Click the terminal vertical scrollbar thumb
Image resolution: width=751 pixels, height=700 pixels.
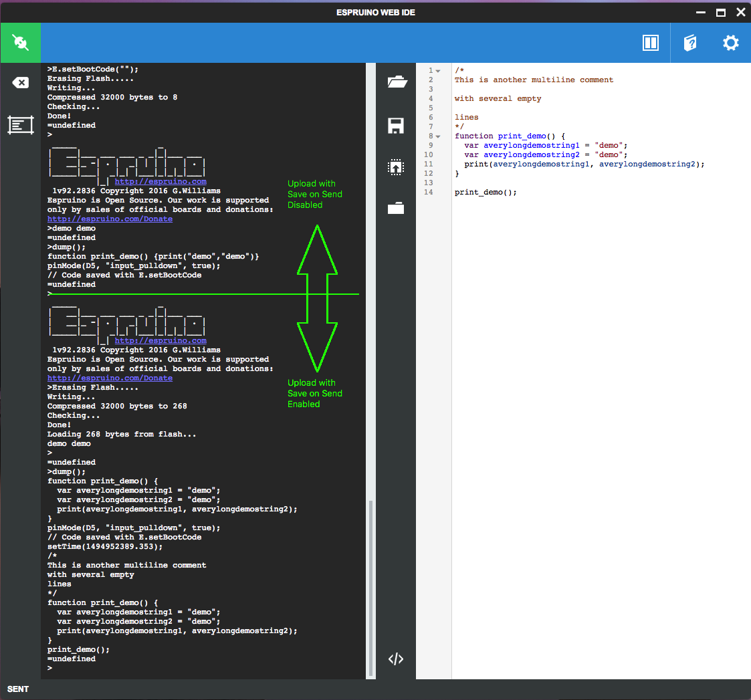pyautogui.click(x=370, y=588)
